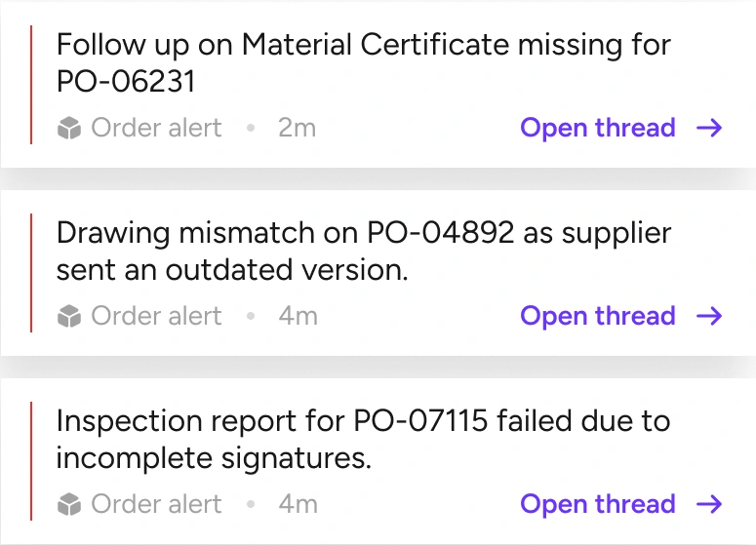Click the arrow icon for PO-07115 thread

(710, 504)
